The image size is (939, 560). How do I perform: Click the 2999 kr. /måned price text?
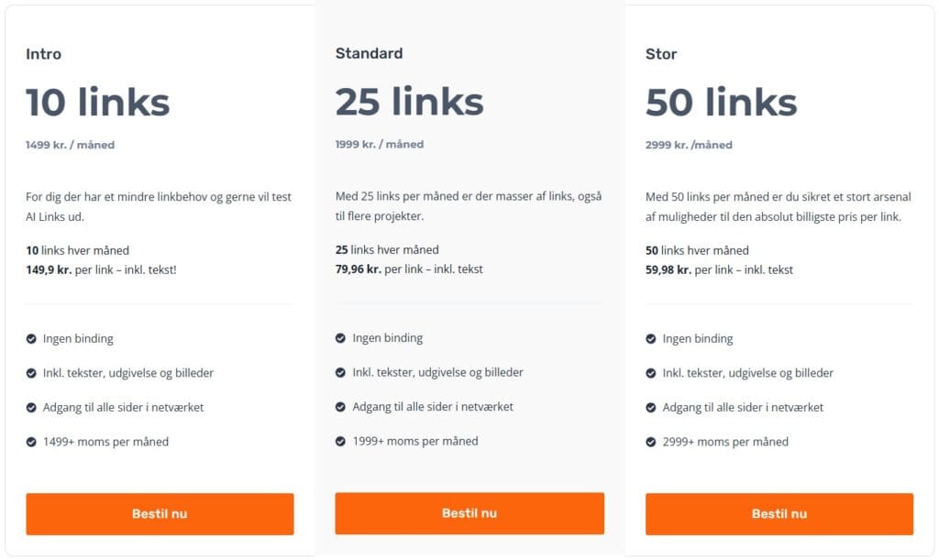(x=688, y=144)
